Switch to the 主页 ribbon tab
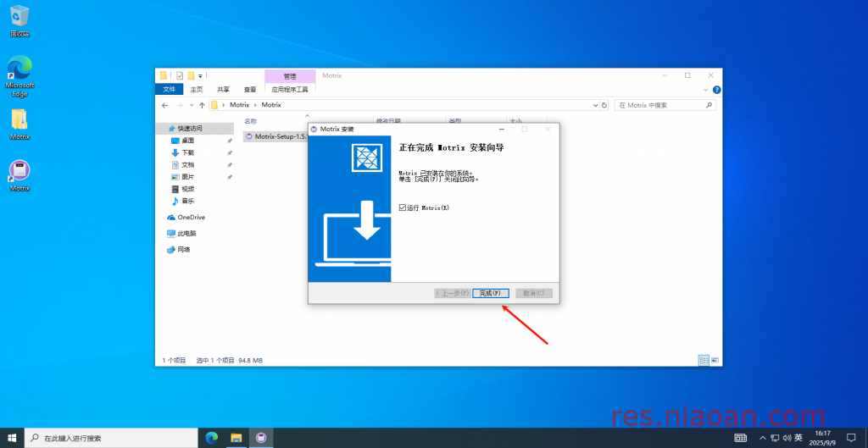The image size is (868, 448). 197,89
